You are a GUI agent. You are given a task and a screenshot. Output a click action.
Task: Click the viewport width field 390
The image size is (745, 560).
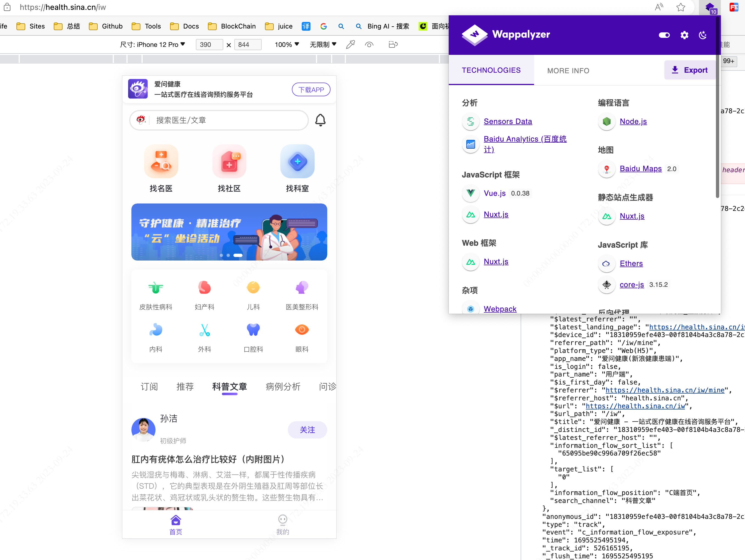[x=209, y=44]
